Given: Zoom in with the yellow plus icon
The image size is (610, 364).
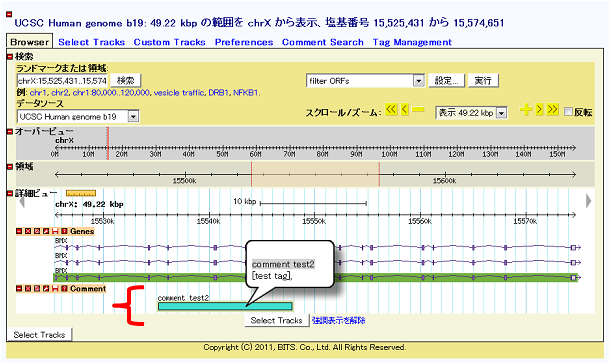Looking at the screenshot, I should click(x=526, y=110).
